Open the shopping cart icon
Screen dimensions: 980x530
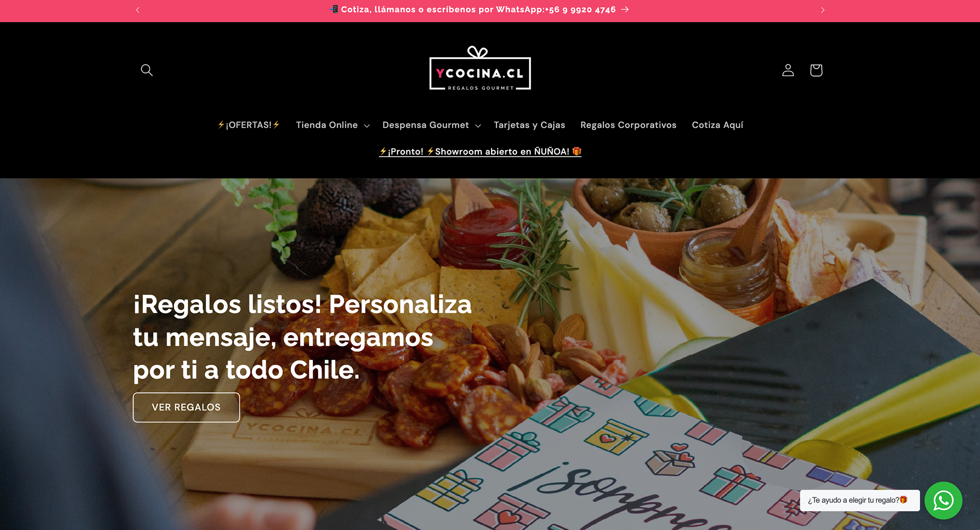coord(816,70)
